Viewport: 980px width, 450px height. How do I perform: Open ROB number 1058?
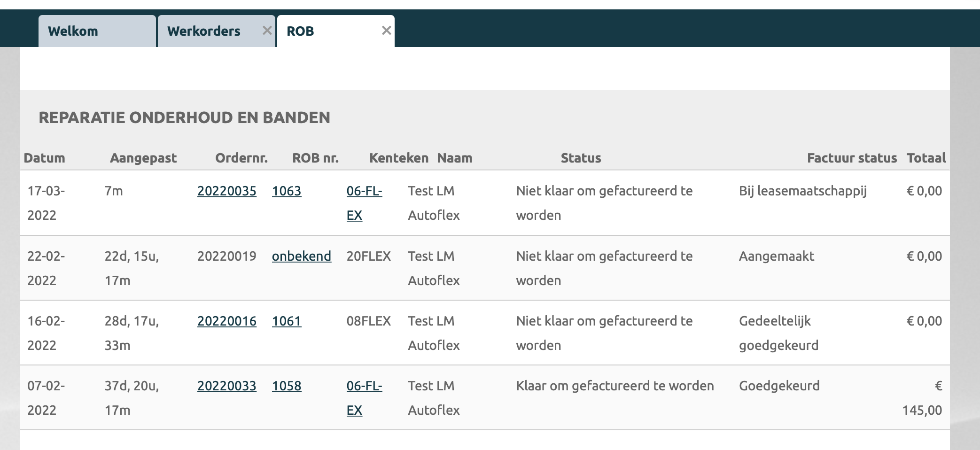286,386
